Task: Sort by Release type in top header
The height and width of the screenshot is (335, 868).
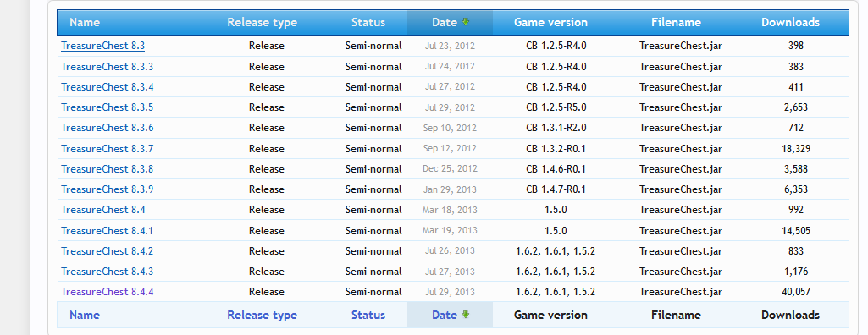Action: pos(262,23)
